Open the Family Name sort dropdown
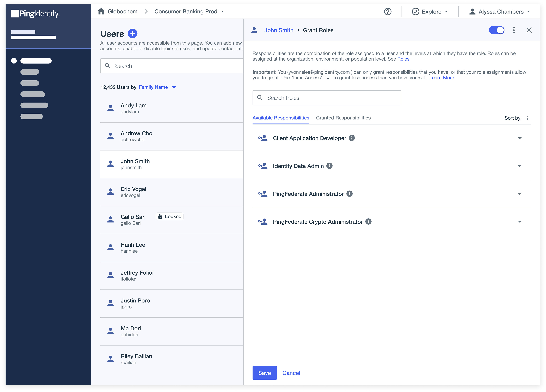Viewport: 546px width, 392px height. 157,87
